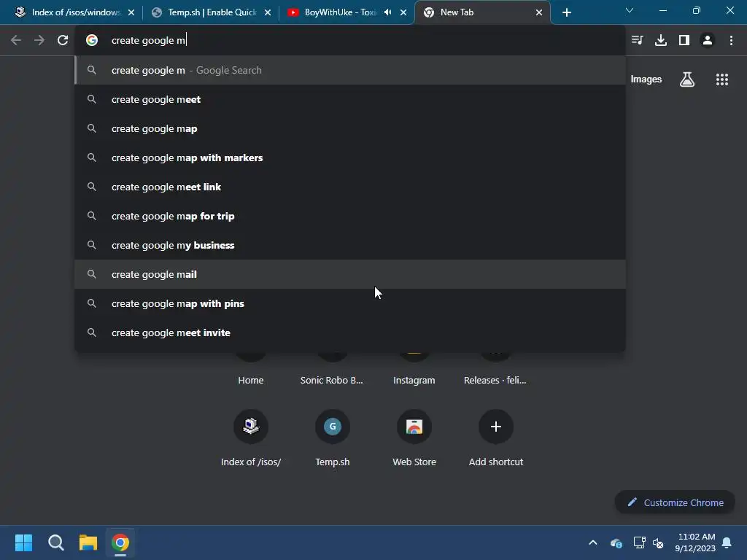Mute the BoyWithUke tab via the speaker icon

pos(388,12)
